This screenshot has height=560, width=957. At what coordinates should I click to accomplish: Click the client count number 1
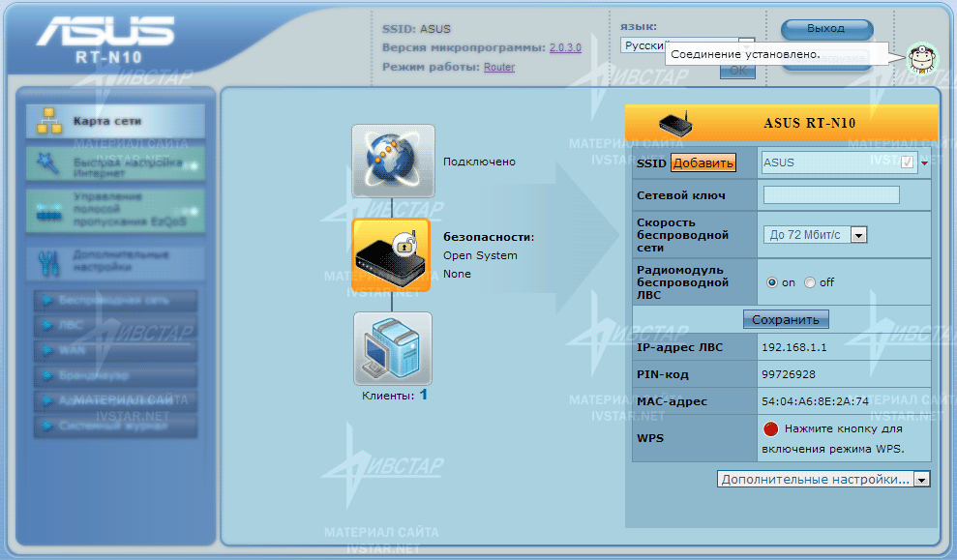click(424, 395)
